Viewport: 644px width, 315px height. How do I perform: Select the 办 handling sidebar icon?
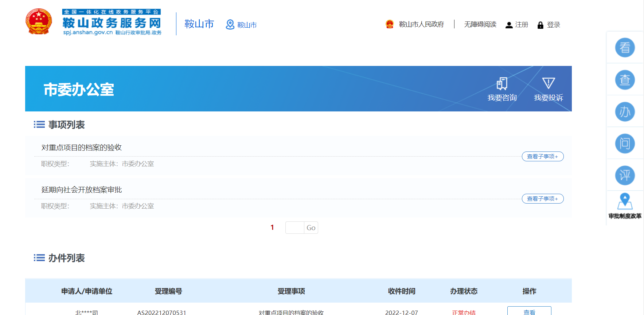625,112
